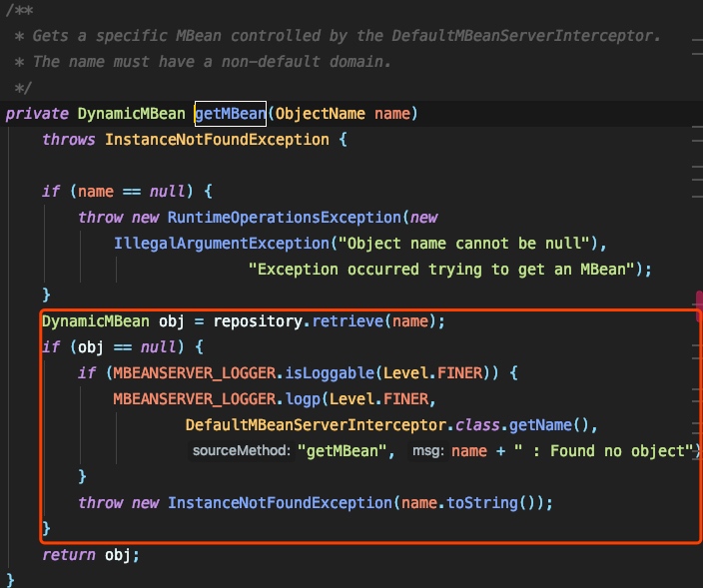Screen dimensions: 703x588
Task: Click MBEANSERVER_LOGGER on the logp line
Action: 195,399
